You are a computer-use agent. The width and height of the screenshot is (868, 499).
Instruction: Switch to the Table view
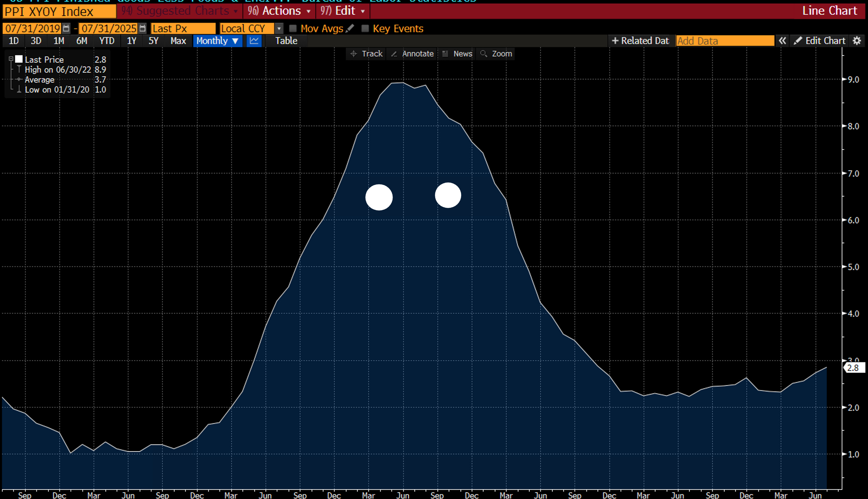point(286,41)
